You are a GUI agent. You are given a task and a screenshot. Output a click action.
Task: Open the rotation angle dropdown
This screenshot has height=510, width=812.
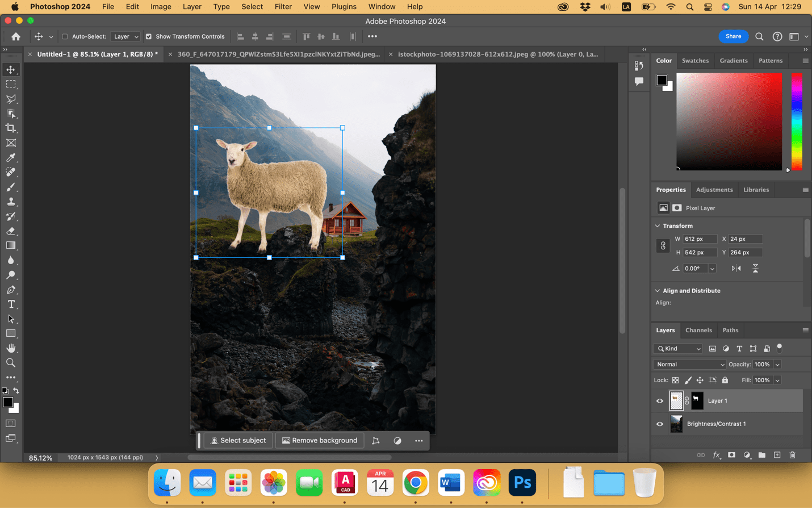click(712, 269)
